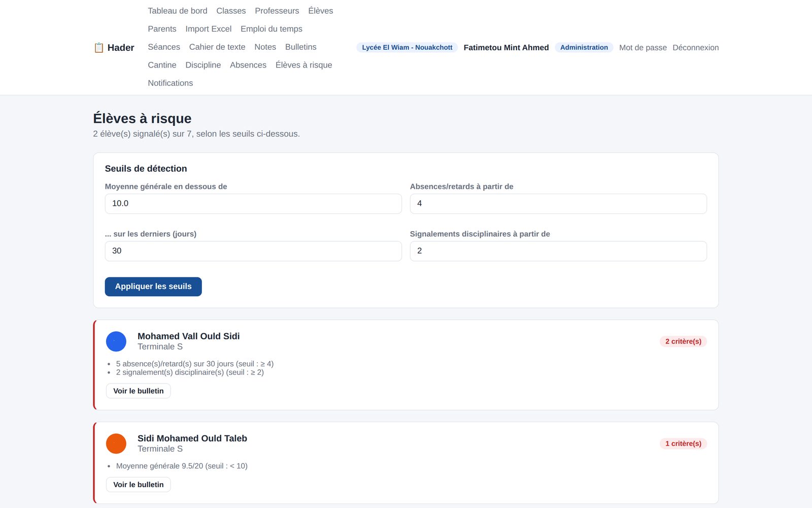
Task: Focus the Moyenne générale en dessous de field
Action: coord(253,204)
